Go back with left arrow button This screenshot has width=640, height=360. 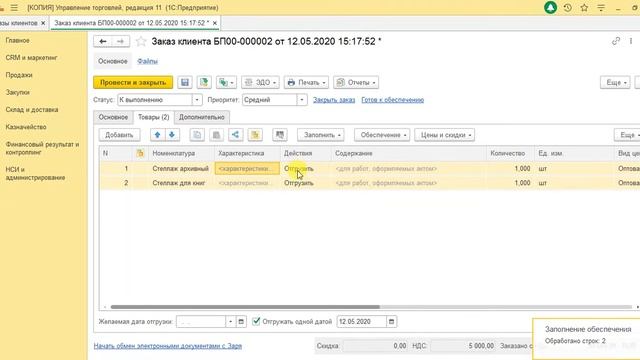coord(103,41)
